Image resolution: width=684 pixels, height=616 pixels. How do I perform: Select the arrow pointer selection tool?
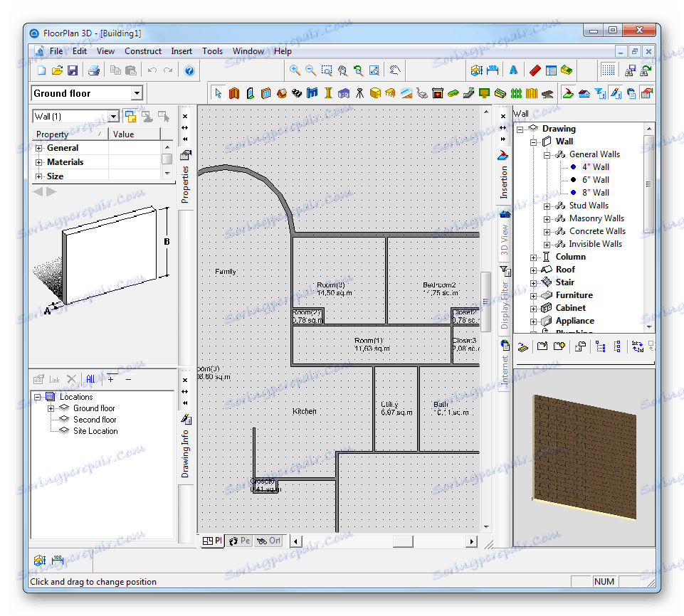coord(219,93)
